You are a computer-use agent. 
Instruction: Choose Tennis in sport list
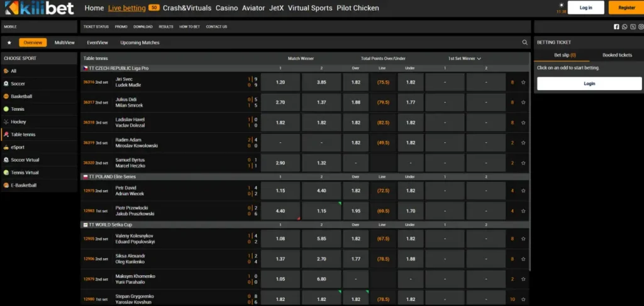click(x=39, y=110)
